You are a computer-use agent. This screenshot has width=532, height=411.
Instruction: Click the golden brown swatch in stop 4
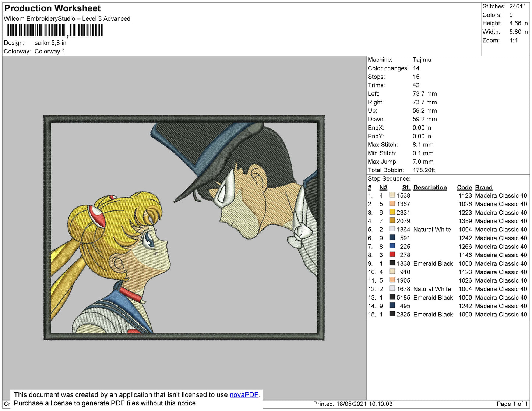(392, 220)
